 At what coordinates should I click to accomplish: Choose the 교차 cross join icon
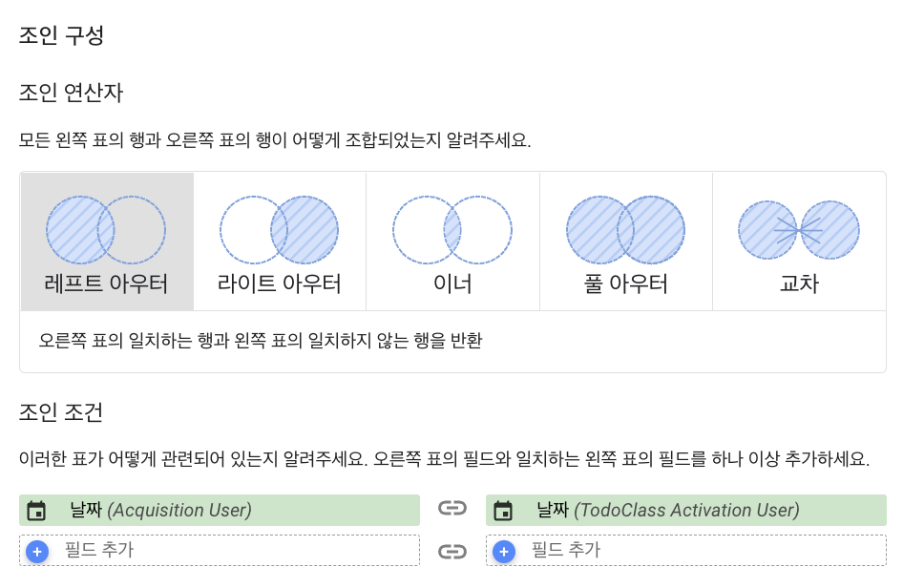pos(799,230)
